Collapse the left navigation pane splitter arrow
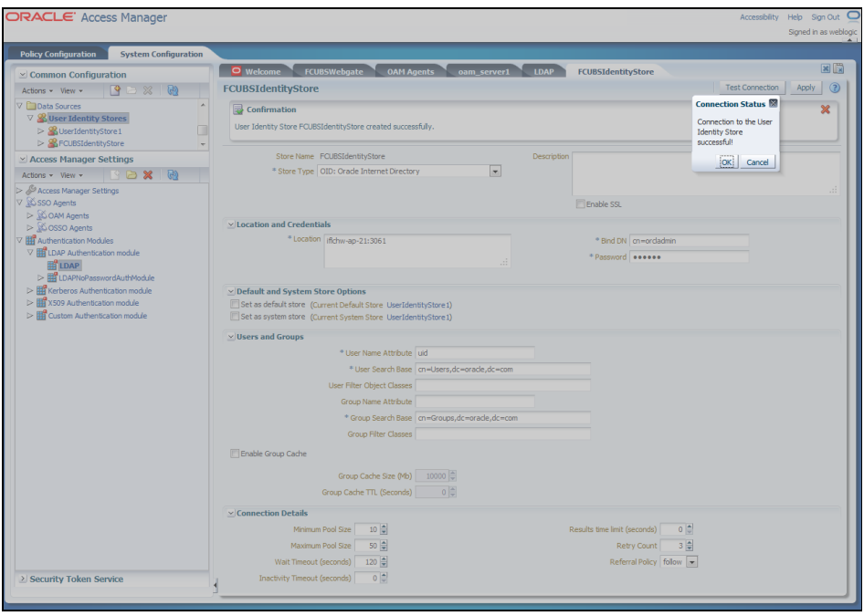Screen dimensions: 864x616 215,585
